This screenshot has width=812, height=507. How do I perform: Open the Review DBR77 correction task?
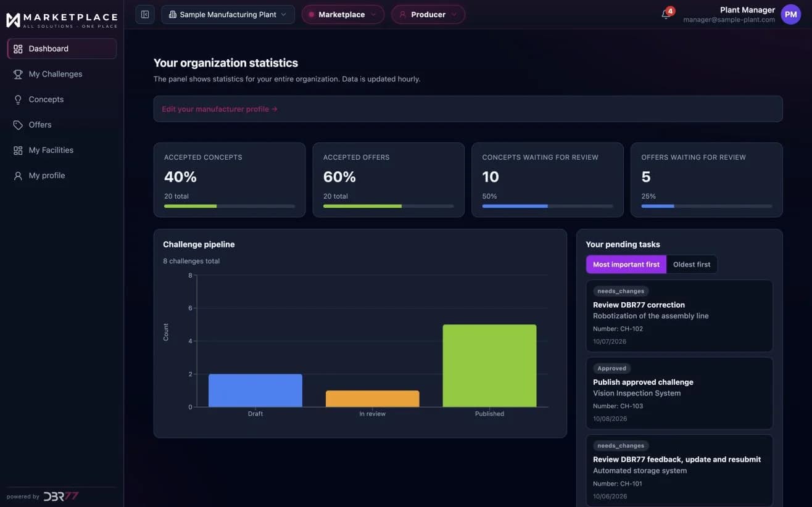(x=679, y=316)
